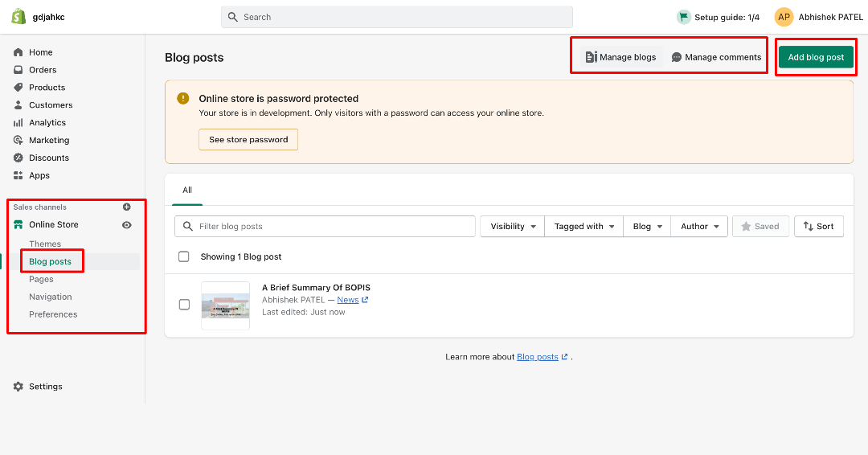Screen dimensions: 868x455
Task: Click the Manage blogs document icon
Action: 592,57
